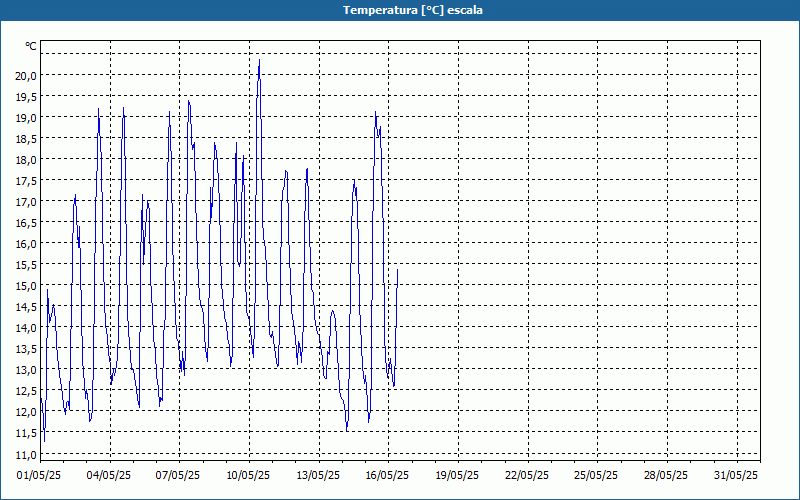The height and width of the screenshot is (500, 800).
Task: Select the 15,0 axis value
Action: 27,286
